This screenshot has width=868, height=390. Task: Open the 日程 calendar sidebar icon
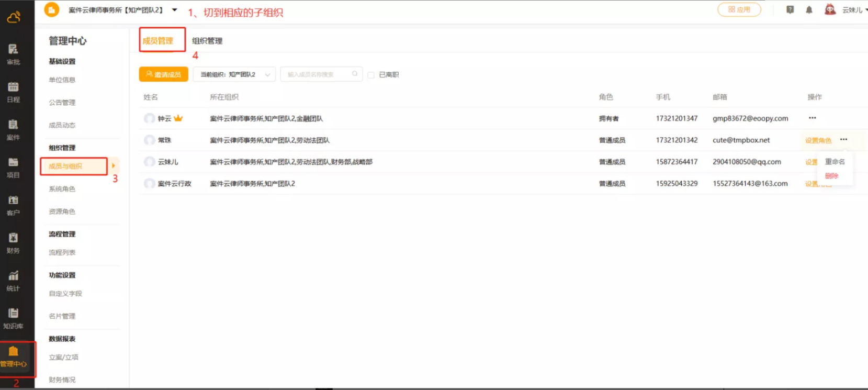point(13,92)
